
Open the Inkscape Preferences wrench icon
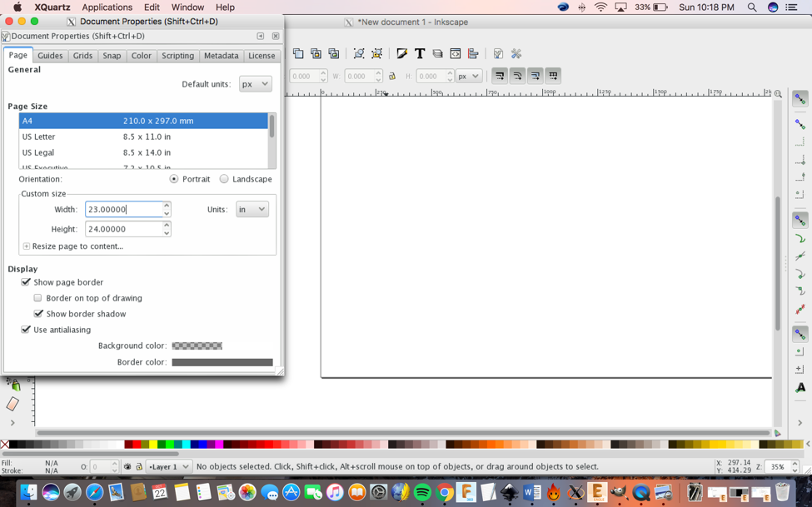[x=516, y=53]
